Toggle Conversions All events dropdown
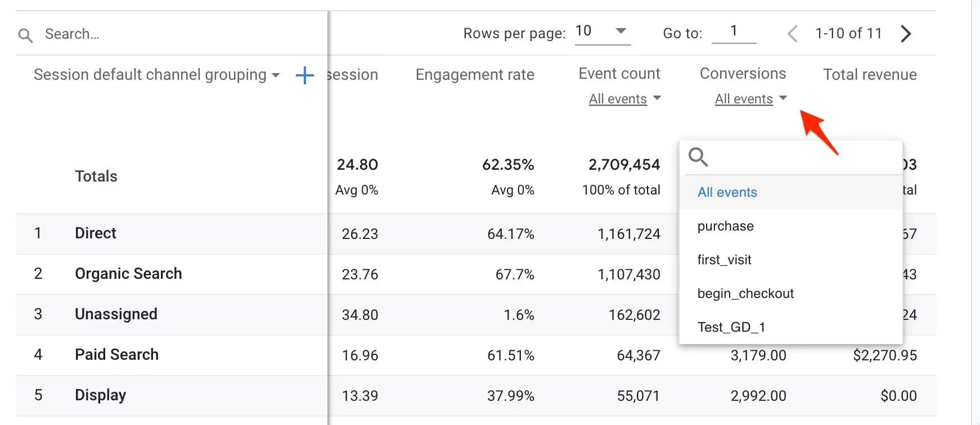980x425 pixels. [750, 99]
